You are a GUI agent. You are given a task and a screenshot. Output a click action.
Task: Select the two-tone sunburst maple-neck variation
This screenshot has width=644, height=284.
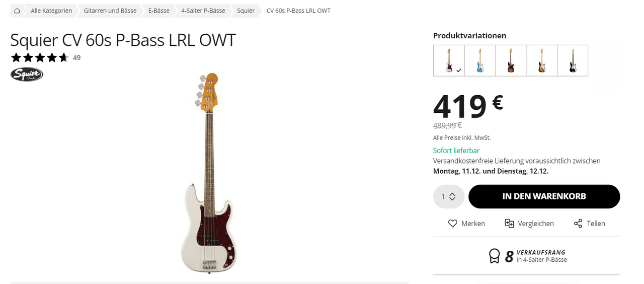pos(542,61)
